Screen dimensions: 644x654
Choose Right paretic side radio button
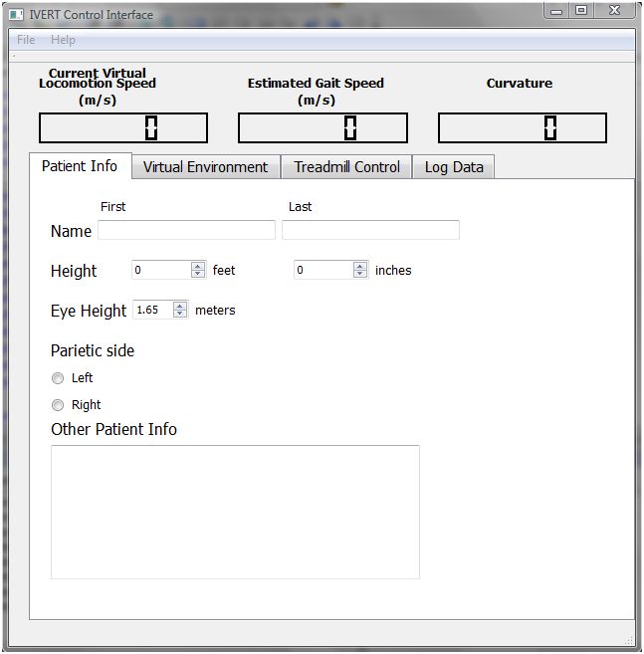(58, 405)
